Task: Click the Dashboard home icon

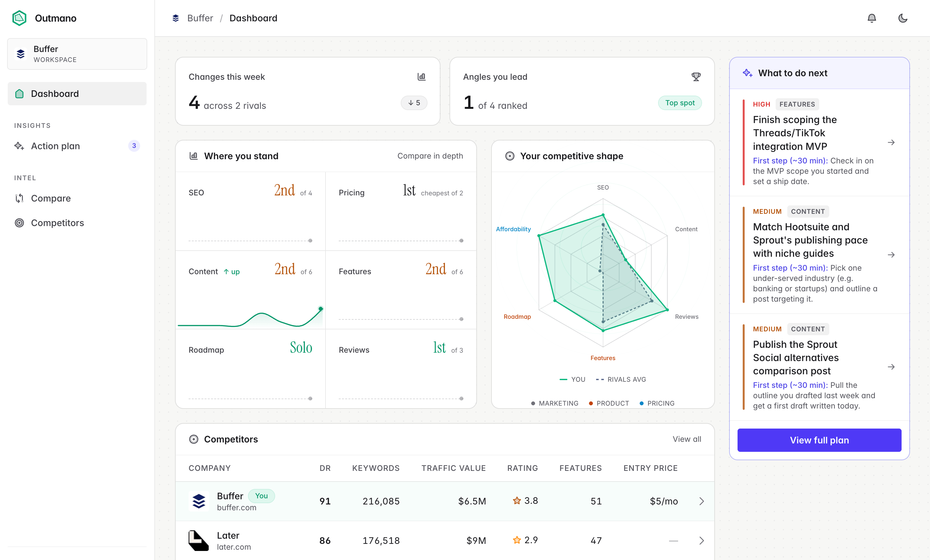Action: point(19,94)
